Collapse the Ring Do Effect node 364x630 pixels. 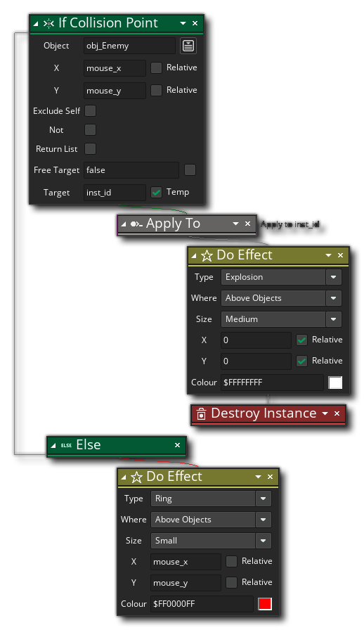pos(124,477)
